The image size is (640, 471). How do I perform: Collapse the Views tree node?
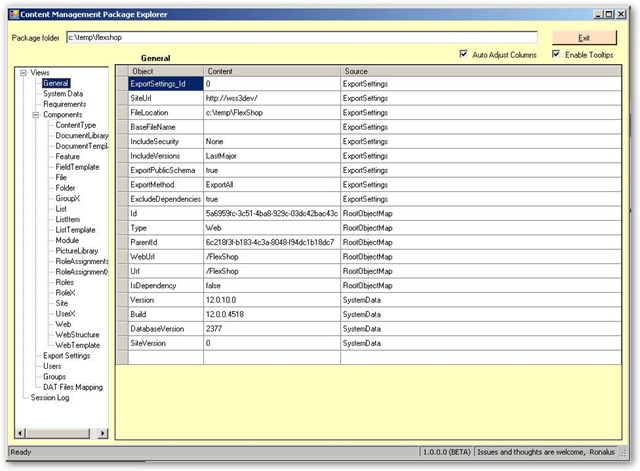[23, 73]
